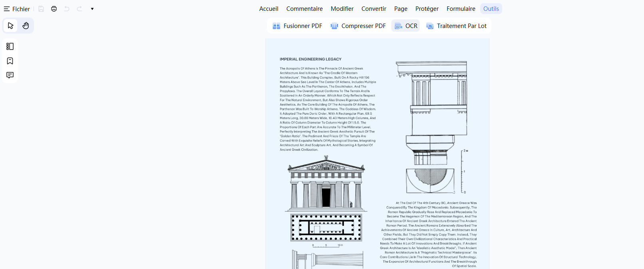Switch to the Modifier tab
Image resolution: width=644 pixels, height=269 pixels.
(342, 9)
